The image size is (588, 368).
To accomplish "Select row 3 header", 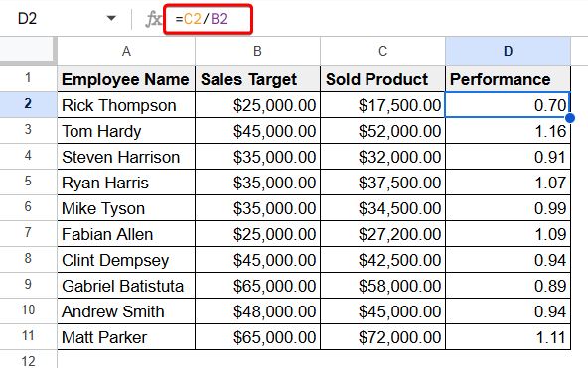I will pyautogui.click(x=28, y=130).
